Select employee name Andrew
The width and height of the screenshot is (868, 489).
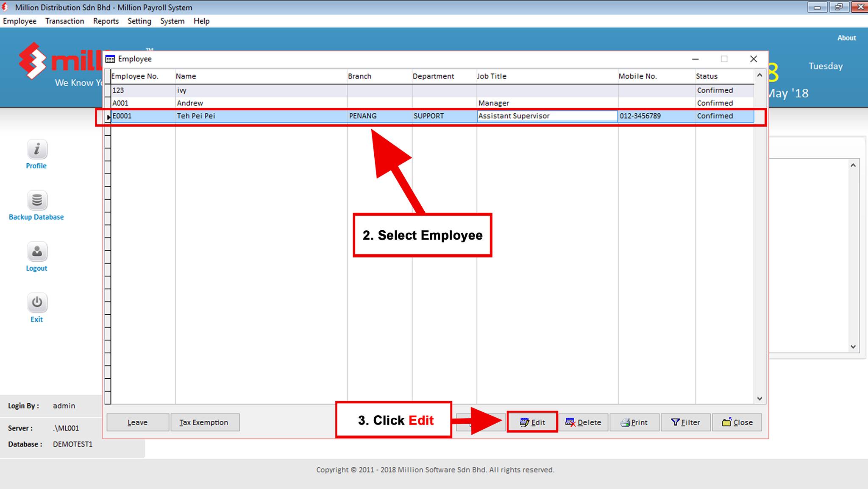[190, 103]
